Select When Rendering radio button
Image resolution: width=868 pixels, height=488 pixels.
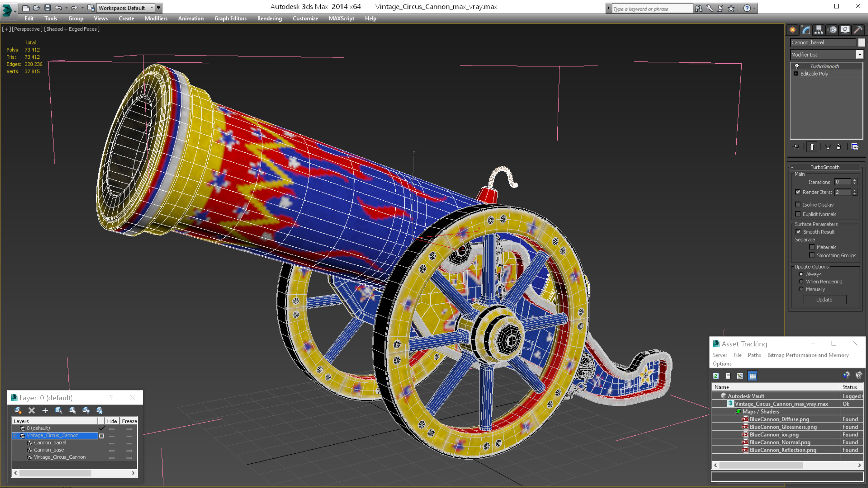pyautogui.click(x=801, y=282)
